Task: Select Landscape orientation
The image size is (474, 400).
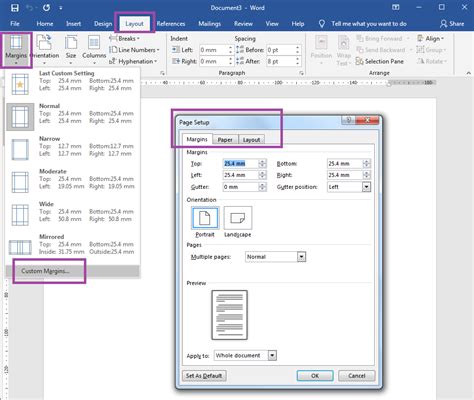Action: point(238,222)
